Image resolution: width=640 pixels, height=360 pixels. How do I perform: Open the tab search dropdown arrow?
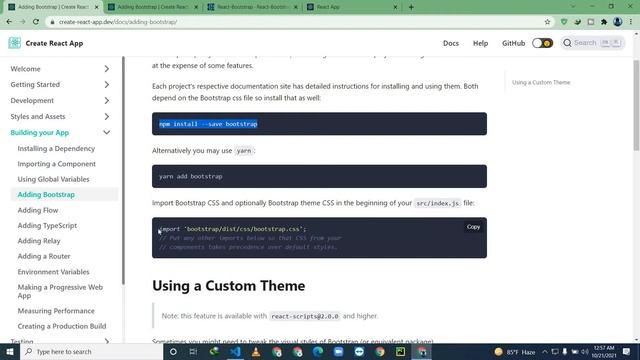[573, 7]
